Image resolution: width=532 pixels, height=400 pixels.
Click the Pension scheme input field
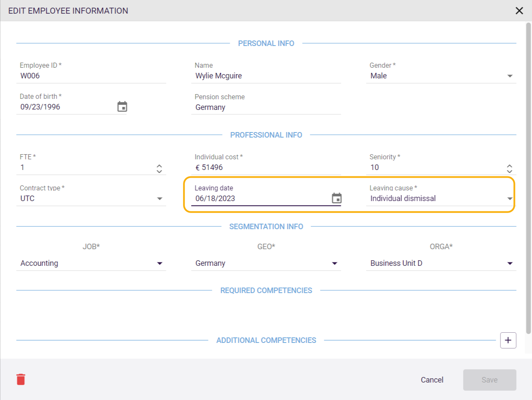[x=266, y=107]
